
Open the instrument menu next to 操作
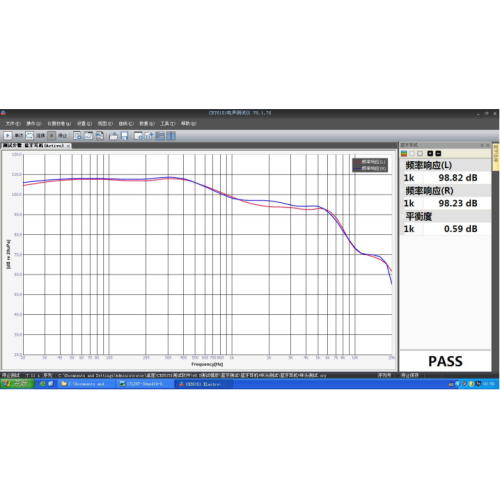click(59, 124)
